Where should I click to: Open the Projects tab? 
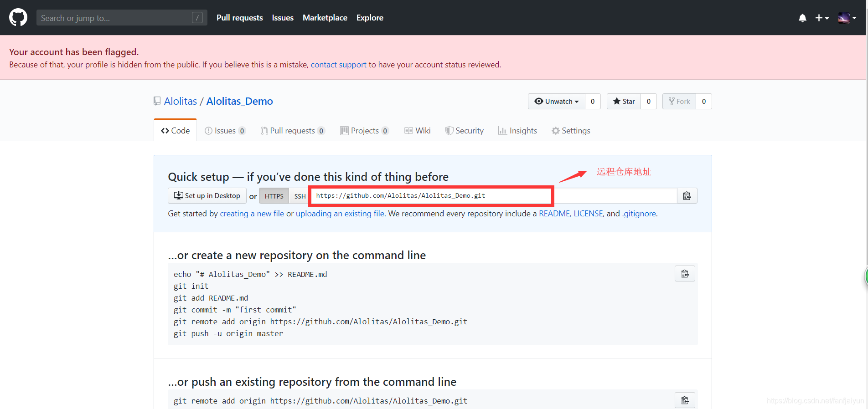click(364, 131)
